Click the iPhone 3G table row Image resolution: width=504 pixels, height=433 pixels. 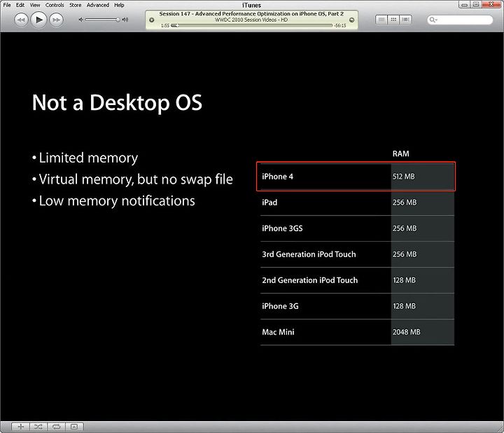click(x=357, y=306)
